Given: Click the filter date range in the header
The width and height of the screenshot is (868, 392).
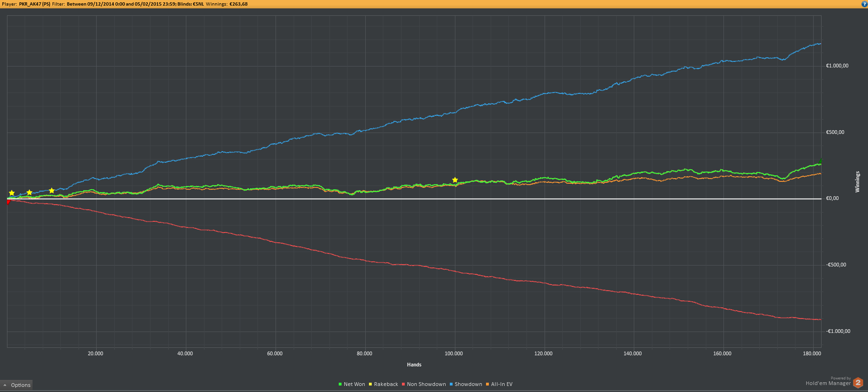Looking at the screenshot, I should [121, 4].
